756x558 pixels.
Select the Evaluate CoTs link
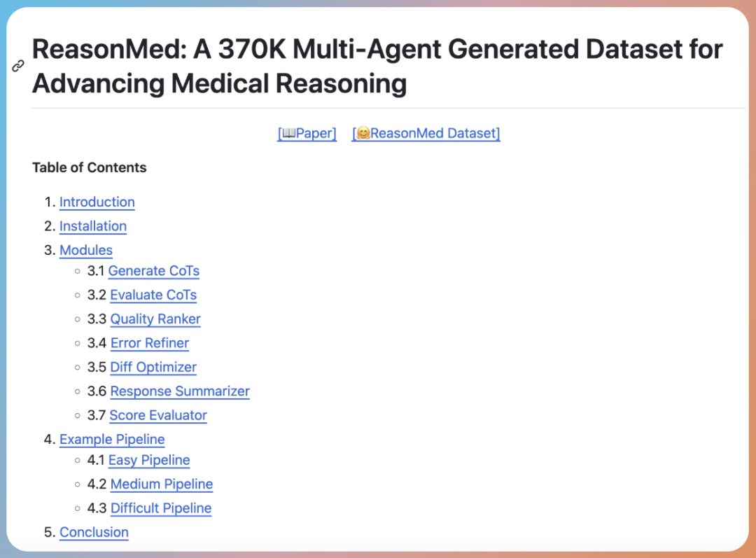click(153, 295)
